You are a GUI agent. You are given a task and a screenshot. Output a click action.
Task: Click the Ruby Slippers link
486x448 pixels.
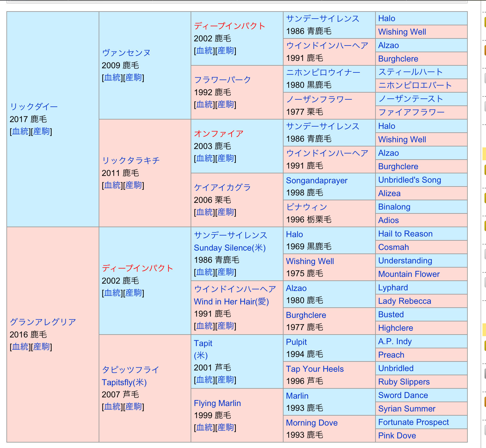point(404,382)
